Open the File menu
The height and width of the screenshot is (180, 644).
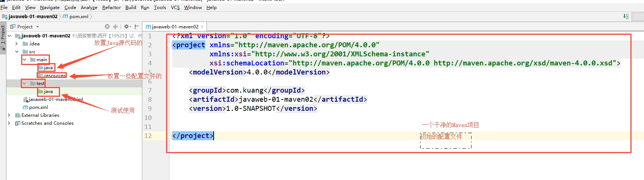4,7
